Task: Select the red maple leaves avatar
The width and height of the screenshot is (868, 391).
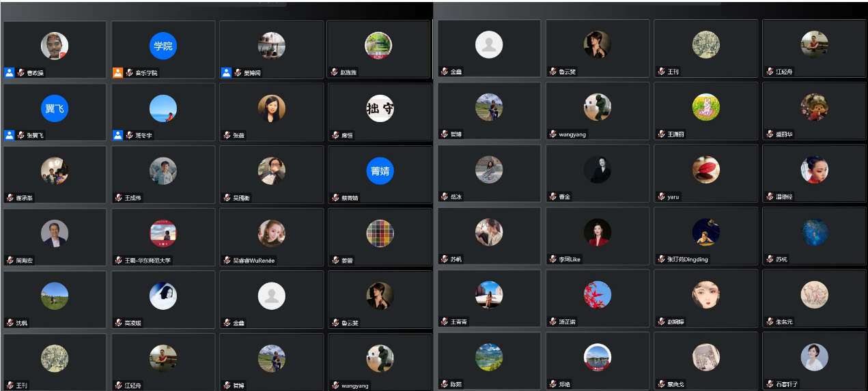Action: tap(598, 295)
